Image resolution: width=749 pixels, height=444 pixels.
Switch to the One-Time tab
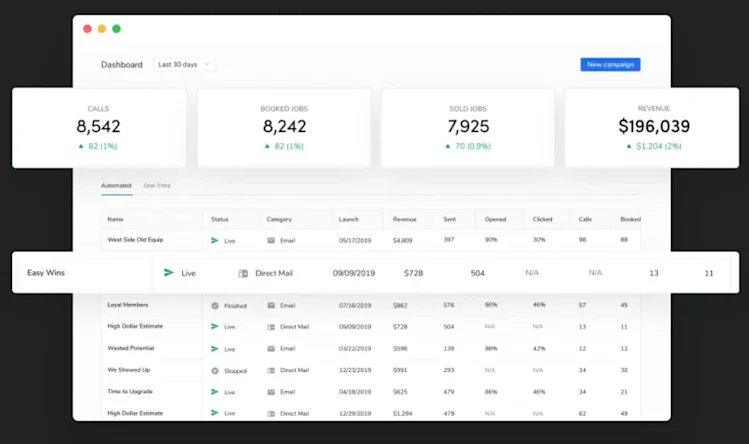click(x=157, y=185)
